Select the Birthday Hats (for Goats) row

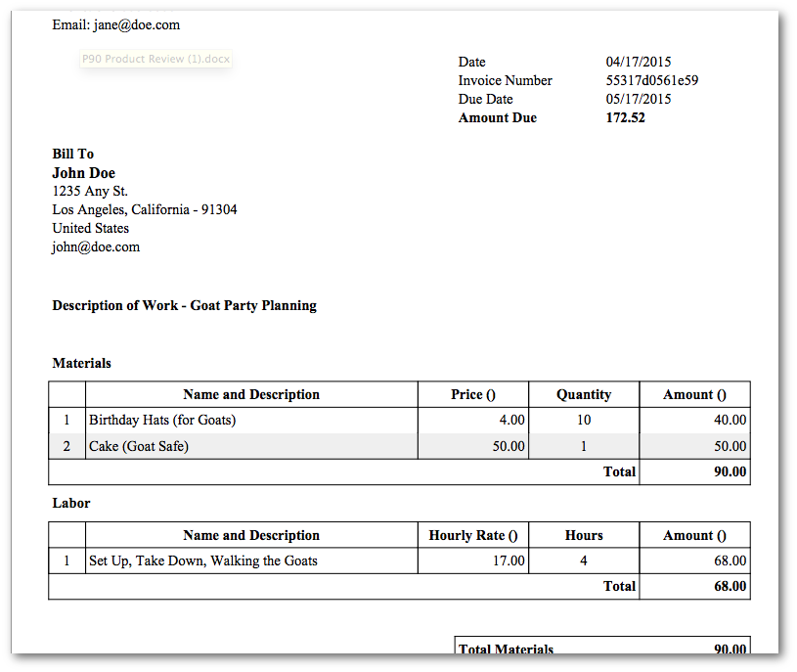[x=162, y=421]
